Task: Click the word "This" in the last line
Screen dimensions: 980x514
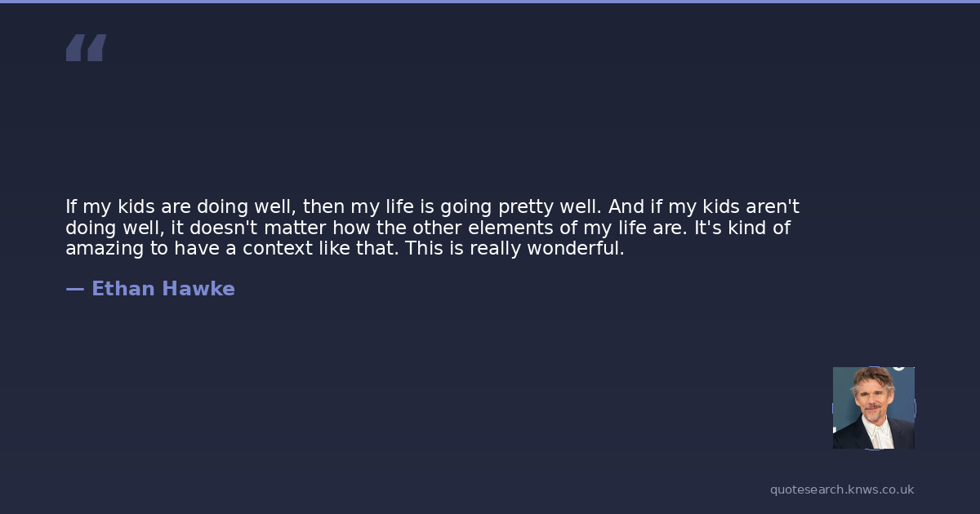Action: point(423,249)
